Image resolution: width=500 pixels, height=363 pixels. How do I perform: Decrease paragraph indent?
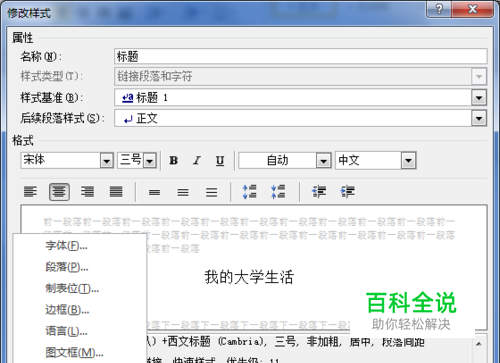[x=319, y=192]
